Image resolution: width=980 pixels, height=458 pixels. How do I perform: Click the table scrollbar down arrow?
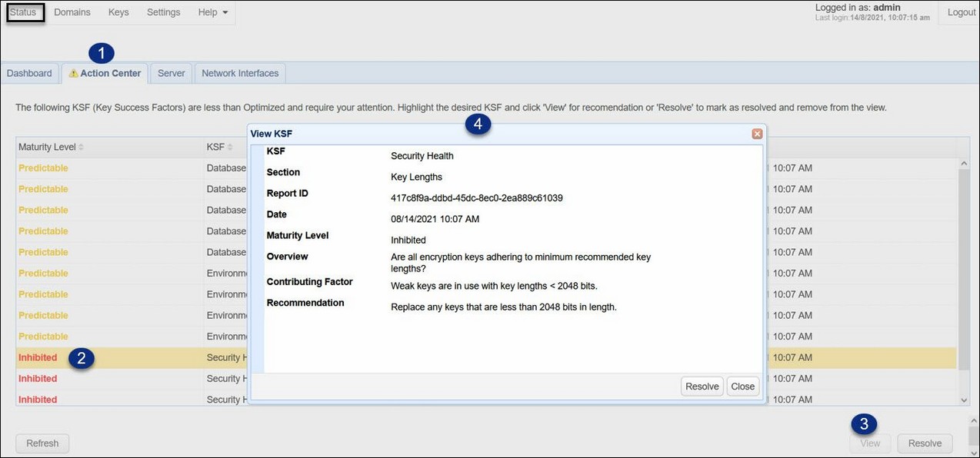tap(964, 400)
